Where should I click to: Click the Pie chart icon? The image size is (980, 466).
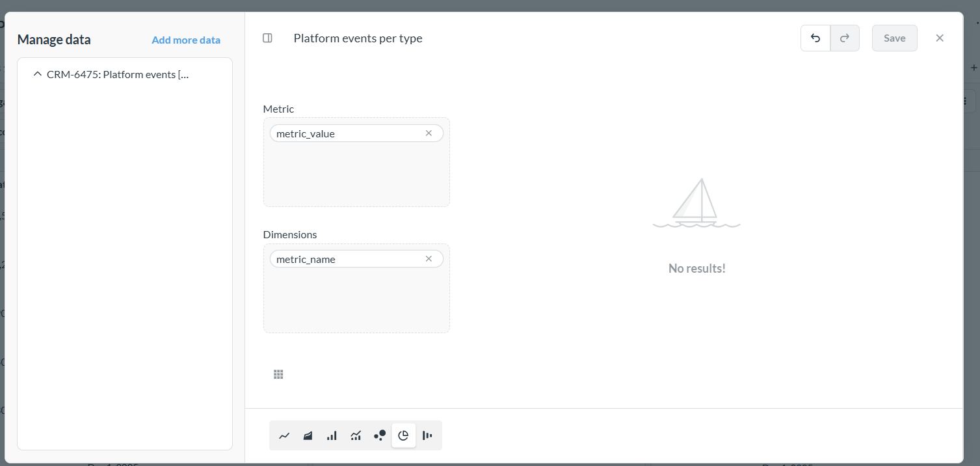[403, 435]
